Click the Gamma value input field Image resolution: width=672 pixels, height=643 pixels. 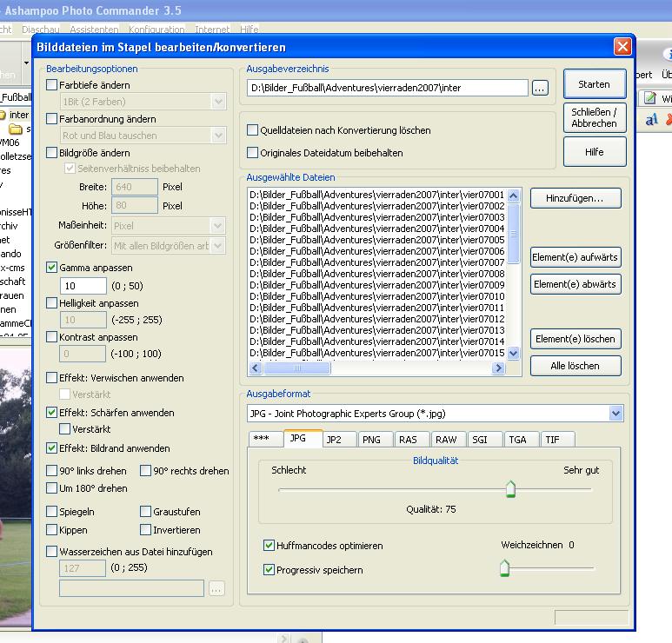tap(83, 286)
